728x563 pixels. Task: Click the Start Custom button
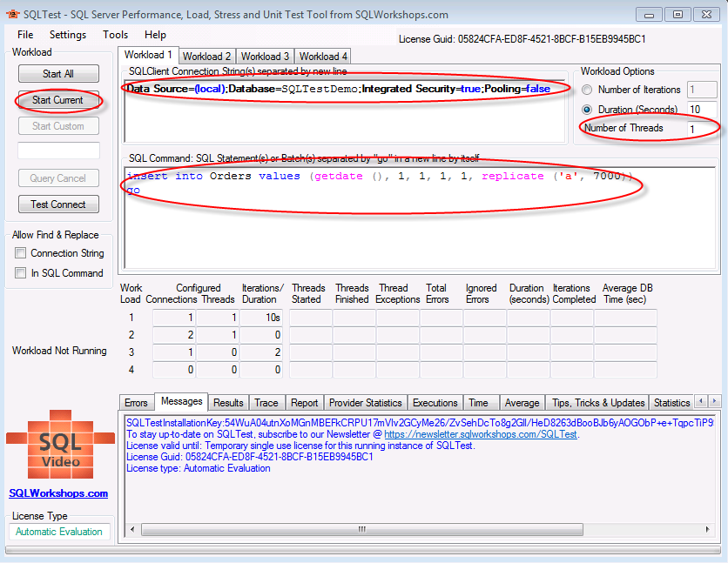coord(58,126)
